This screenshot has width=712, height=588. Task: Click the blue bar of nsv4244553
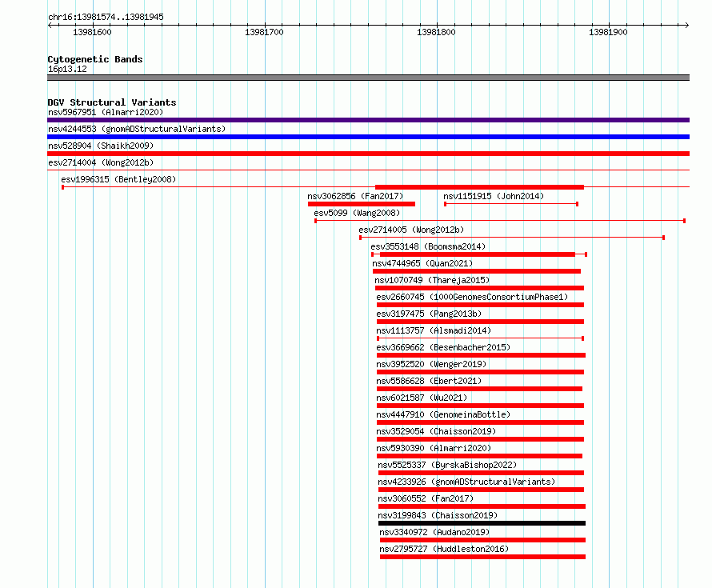(x=368, y=137)
